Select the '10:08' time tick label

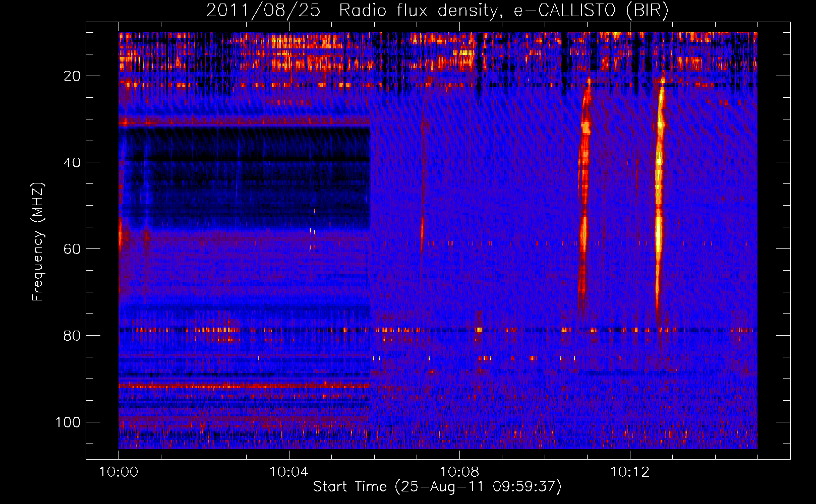(459, 472)
